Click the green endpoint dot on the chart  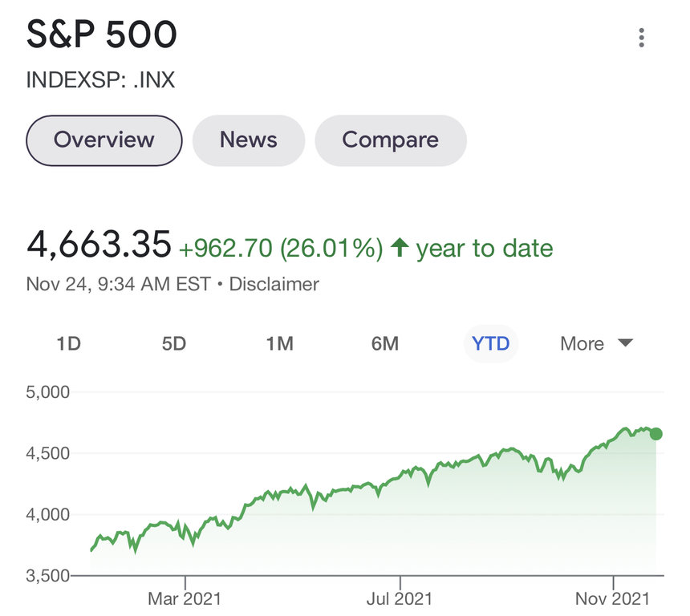tap(655, 434)
